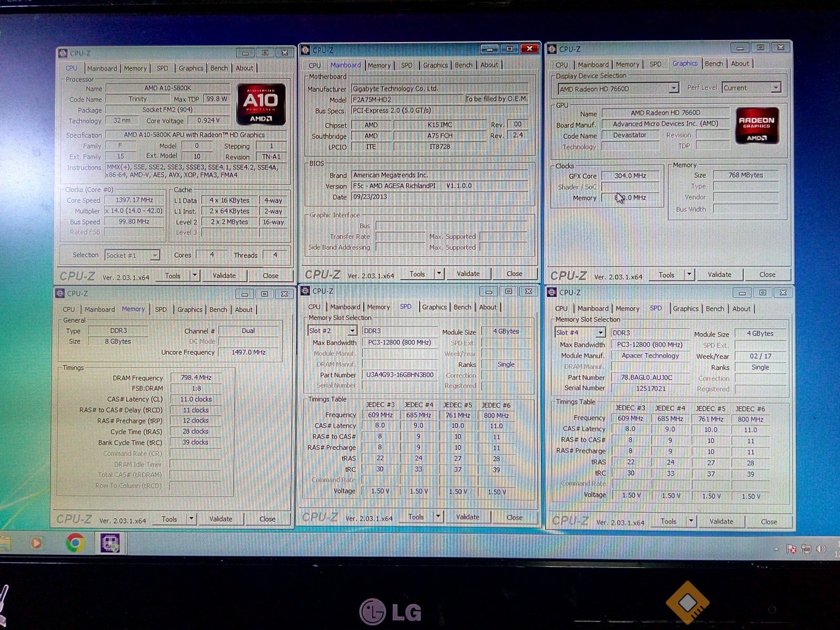Click the DRAM Frequency 798.4 MHz value
This screenshot has width=840, height=630.
196,377
